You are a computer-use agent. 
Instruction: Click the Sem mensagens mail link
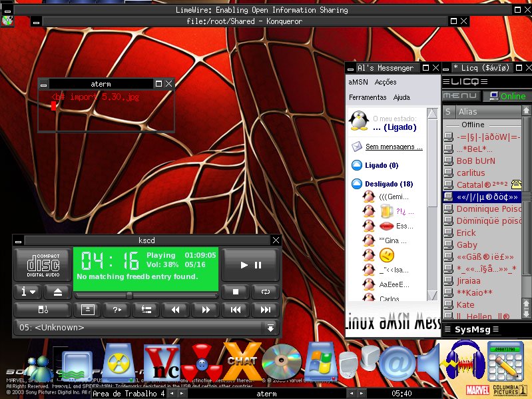(x=394, y=147)
